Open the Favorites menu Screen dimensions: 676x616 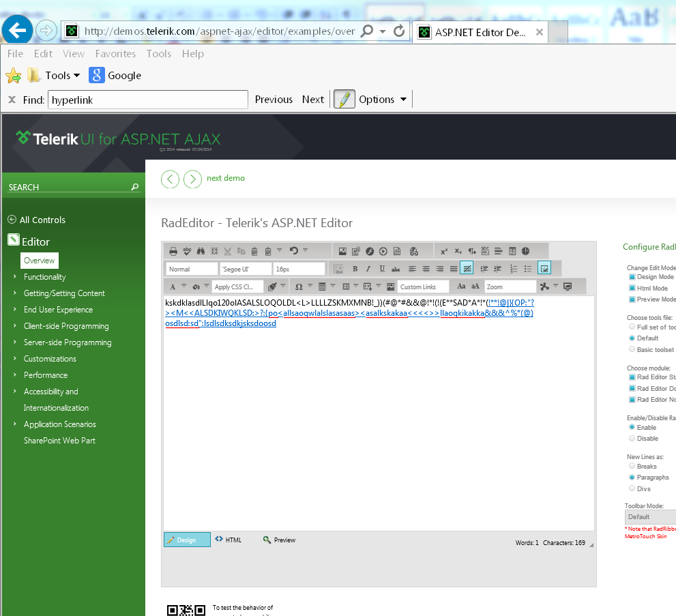coord(115,53)
